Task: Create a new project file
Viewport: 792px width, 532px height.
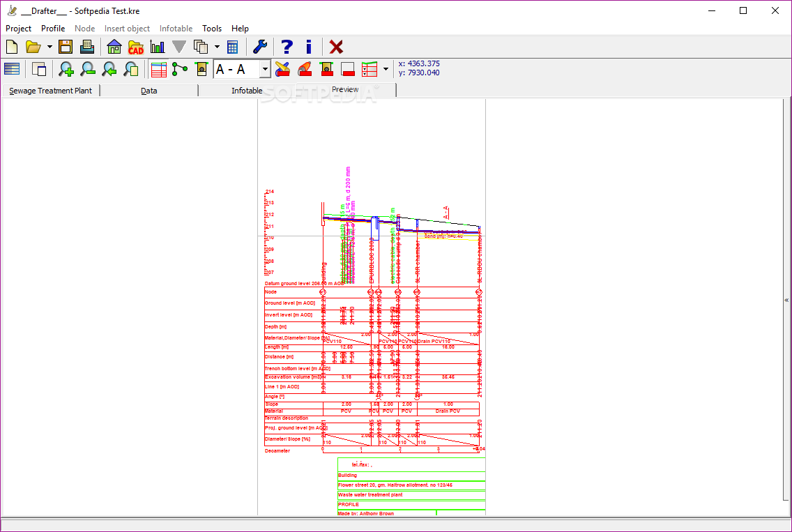Action: pos(12,47)
